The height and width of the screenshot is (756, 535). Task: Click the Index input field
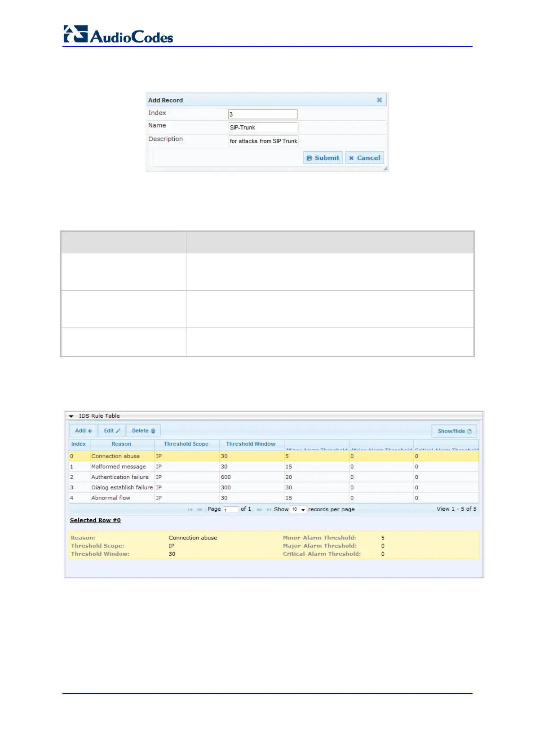point(263,114)
